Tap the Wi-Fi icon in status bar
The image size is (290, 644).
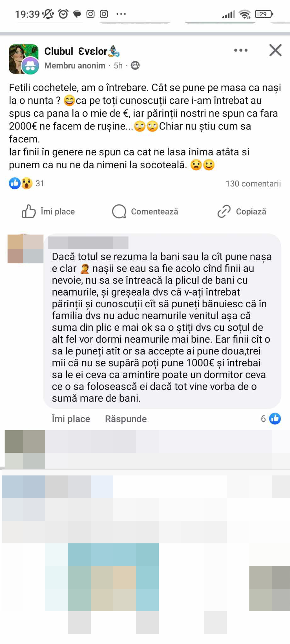(x=244, y=14)
